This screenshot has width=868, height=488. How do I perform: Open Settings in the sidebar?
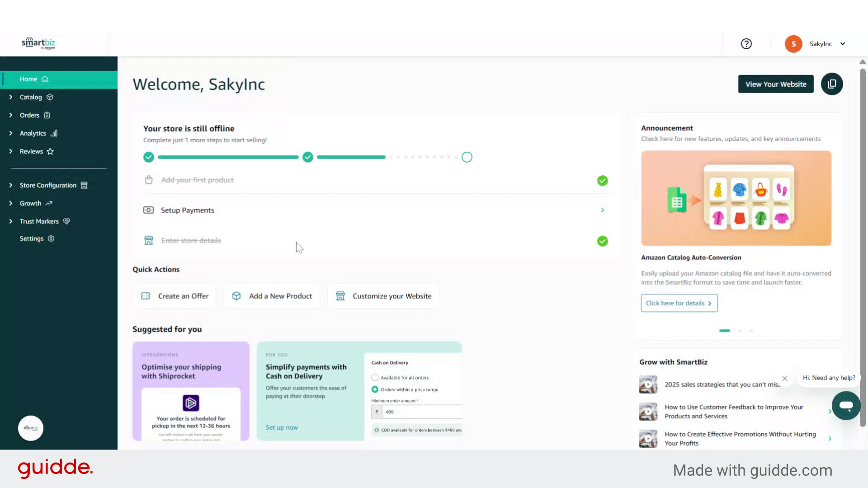[32, 239]
